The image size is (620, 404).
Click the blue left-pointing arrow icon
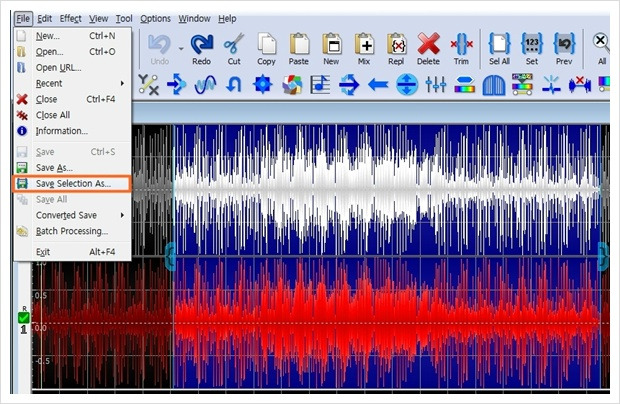tap(378, 85)
